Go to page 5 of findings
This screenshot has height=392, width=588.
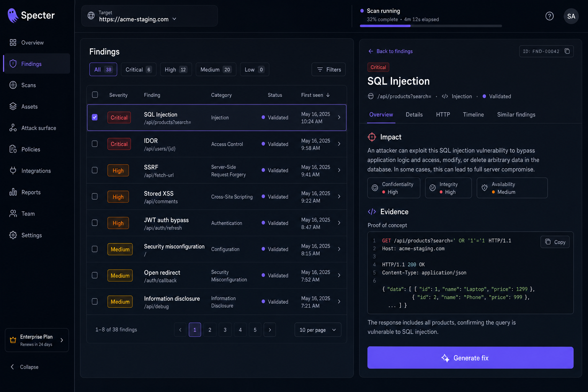pyautogui.click(x=255, y=330)
